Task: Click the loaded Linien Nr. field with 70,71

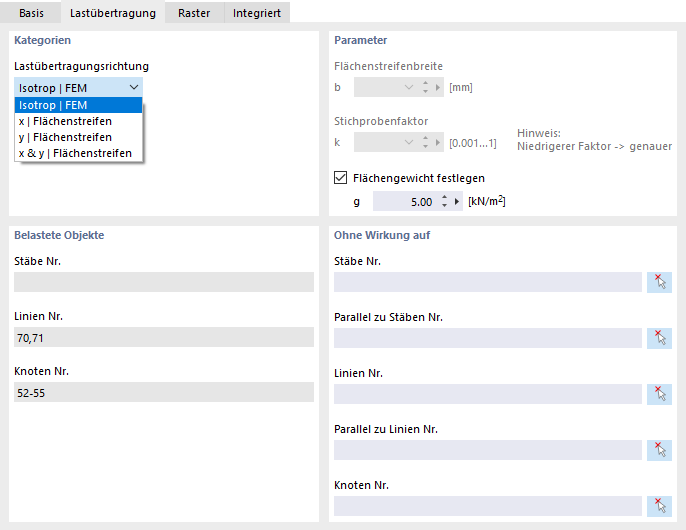Action: 163,338
